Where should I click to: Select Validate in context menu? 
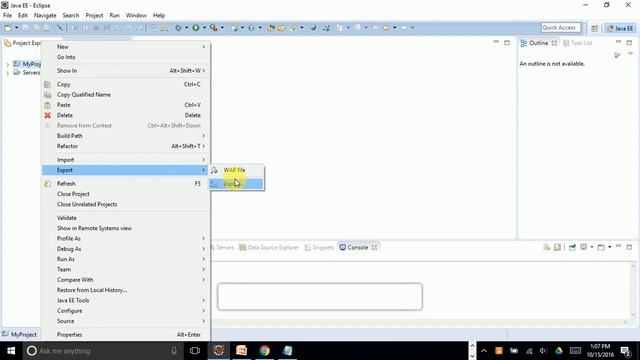pos(127,218)
